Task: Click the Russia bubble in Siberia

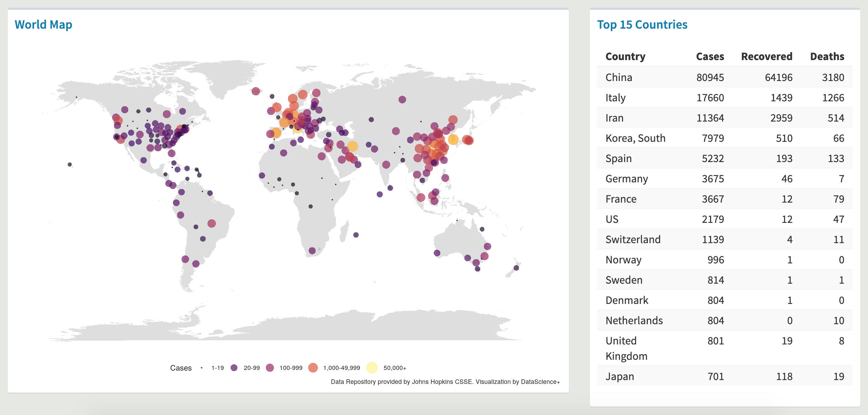Action: pyautogui.click(x=402, y=100)
